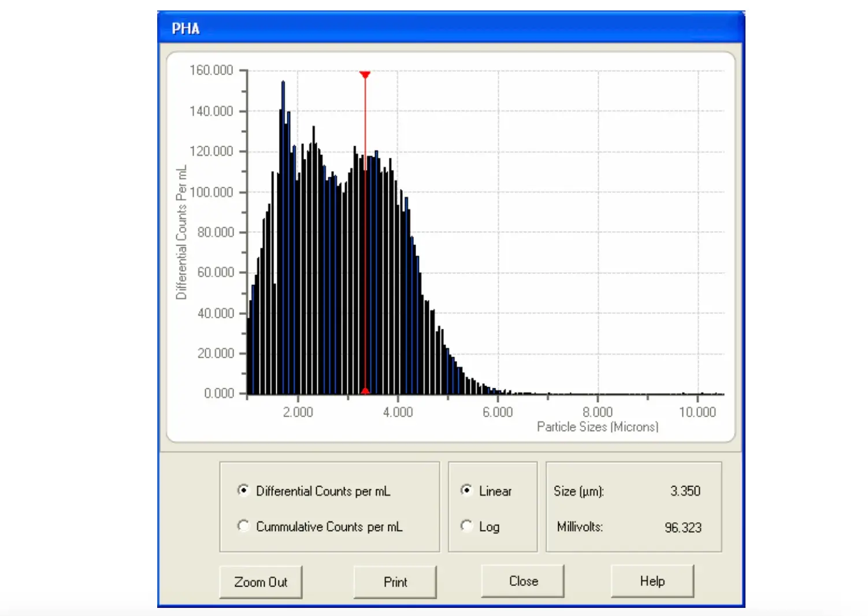
Task: Click the 2.000 x-axis tick label
Action: (x=298, y=412)
